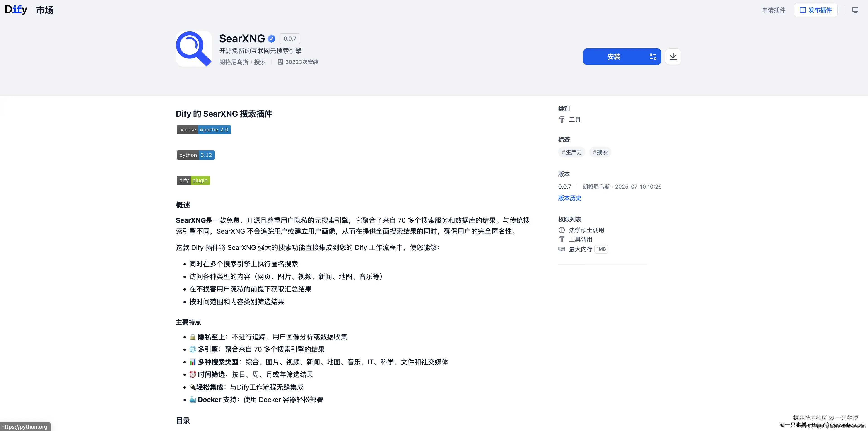Click the 发布插件 publish plugin button
The width and height of the screenshot is (868, 431).
coord(815,10)
